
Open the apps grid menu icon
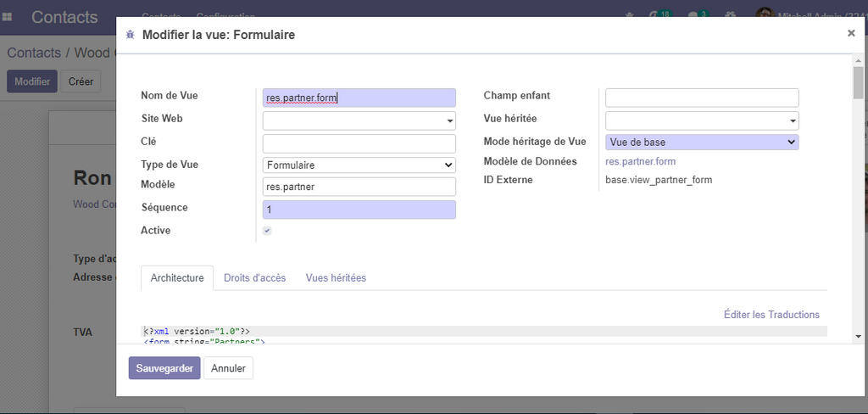(x=8, y=16)
